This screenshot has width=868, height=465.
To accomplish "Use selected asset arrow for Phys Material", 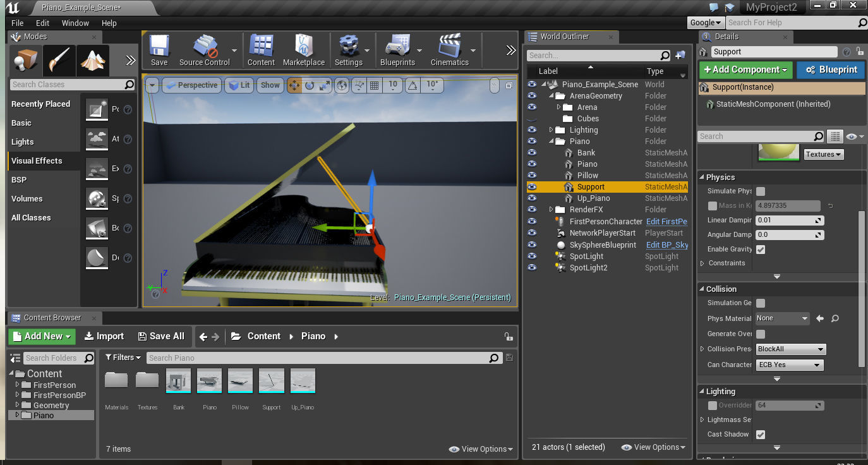I will (820, 318).
